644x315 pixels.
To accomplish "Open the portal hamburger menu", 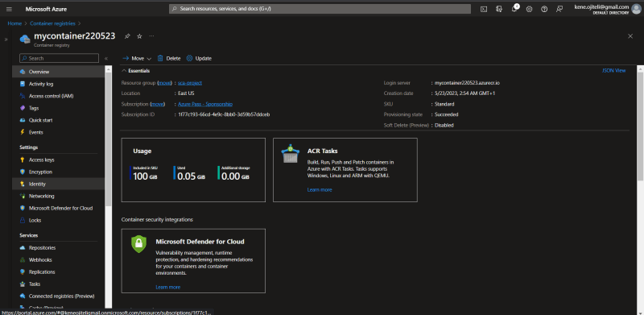I will [9, 9].
